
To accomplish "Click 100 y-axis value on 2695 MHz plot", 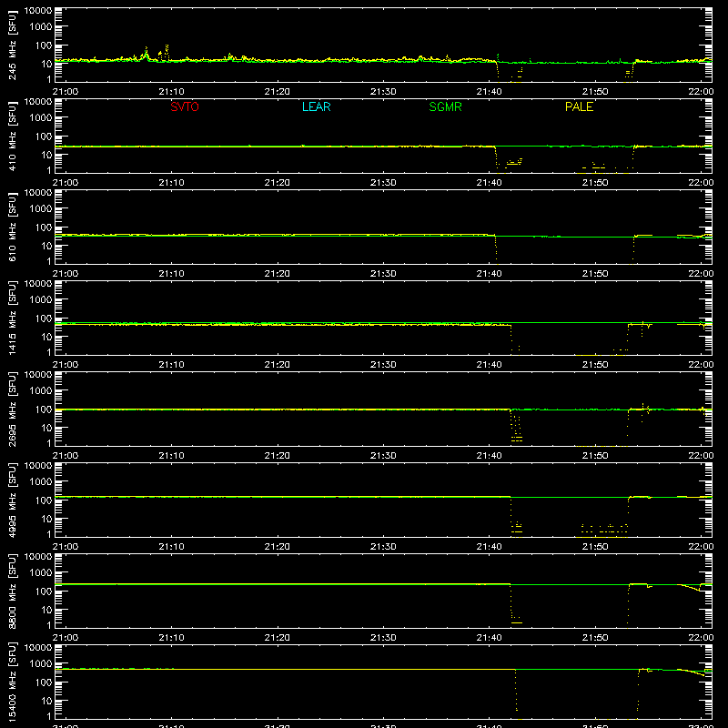I will [44, 409].
